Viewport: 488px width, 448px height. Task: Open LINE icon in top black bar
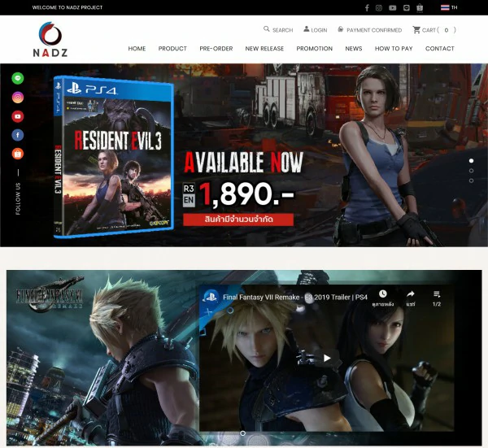tap(407, 8)
